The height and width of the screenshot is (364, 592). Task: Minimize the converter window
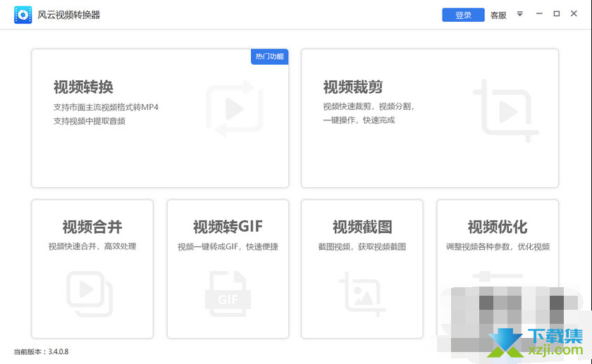pos(539,13)
